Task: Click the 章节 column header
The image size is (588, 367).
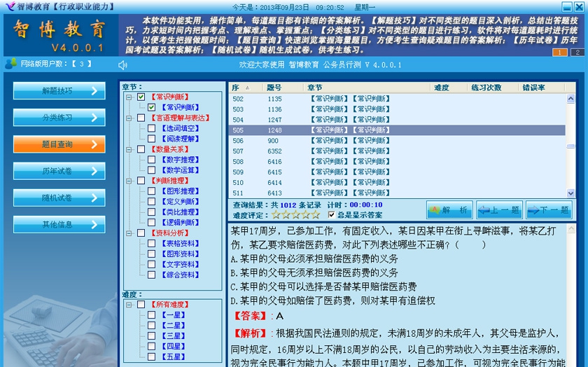Action: (366, 88)
